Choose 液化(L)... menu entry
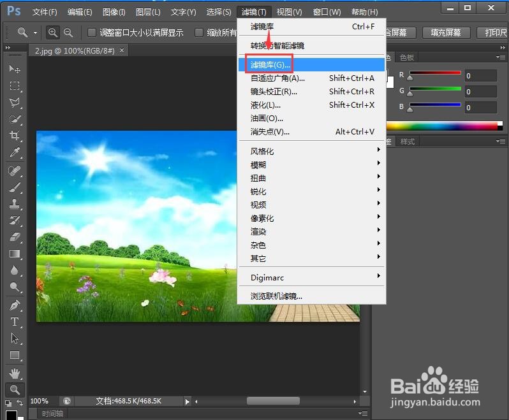The image size is (509, 420). [312, 105]
